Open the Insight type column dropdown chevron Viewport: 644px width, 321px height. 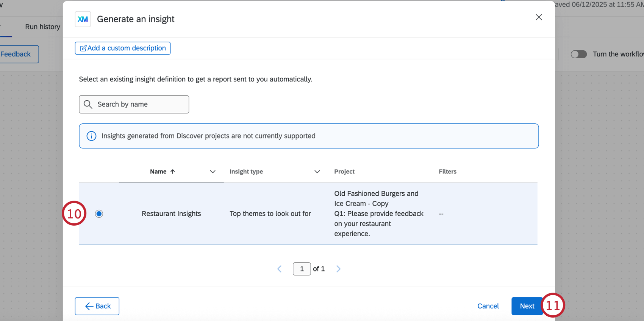[317, 171]
